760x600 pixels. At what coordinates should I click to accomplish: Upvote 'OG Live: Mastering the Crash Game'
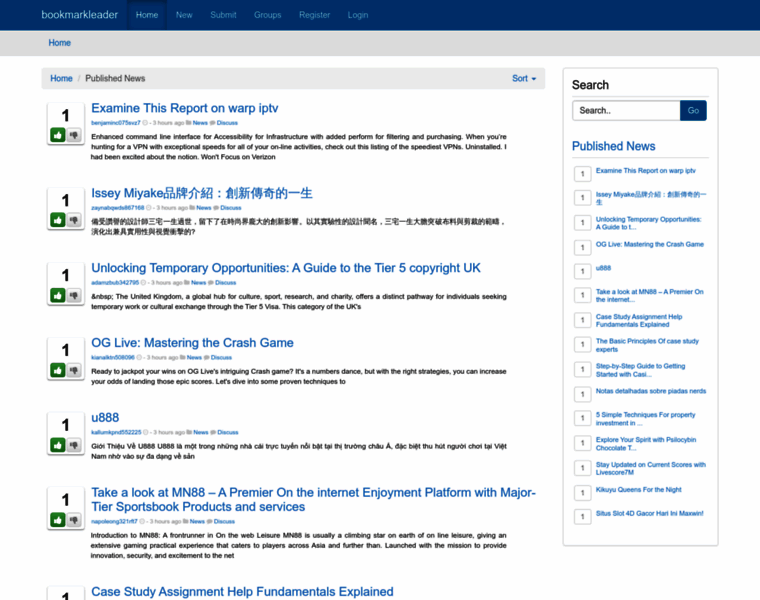coord(58,370)
